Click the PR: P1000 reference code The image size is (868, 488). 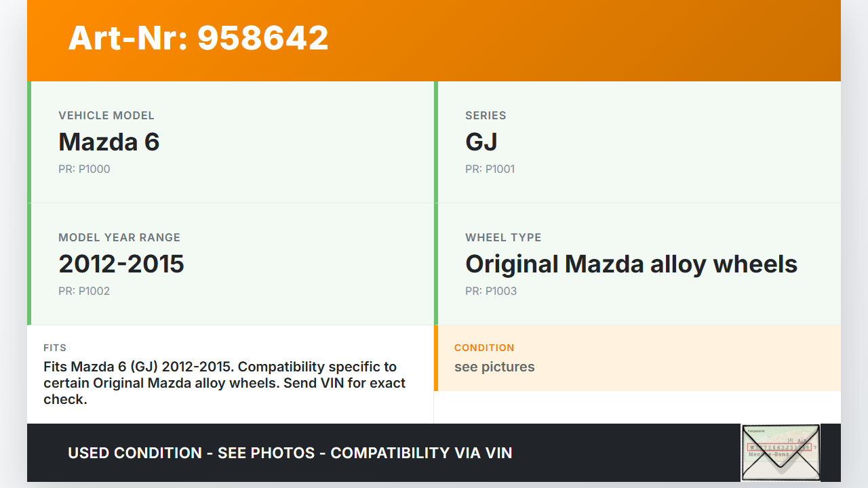click(x=84, y=169)
